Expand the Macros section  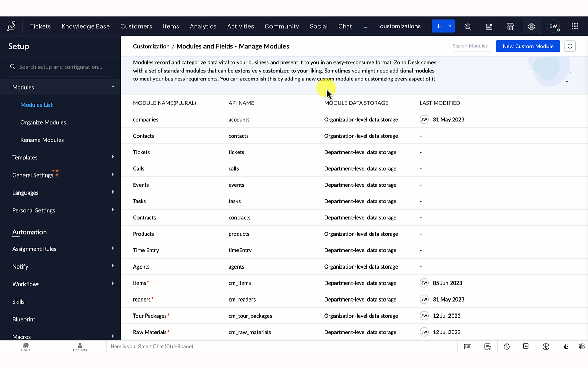pos(113,336)
